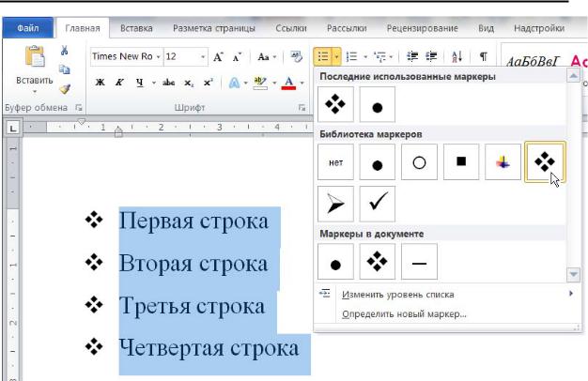Viewport: 588px width, 381px height.
Task: Click the Grow Font icon
Action: 218,57
